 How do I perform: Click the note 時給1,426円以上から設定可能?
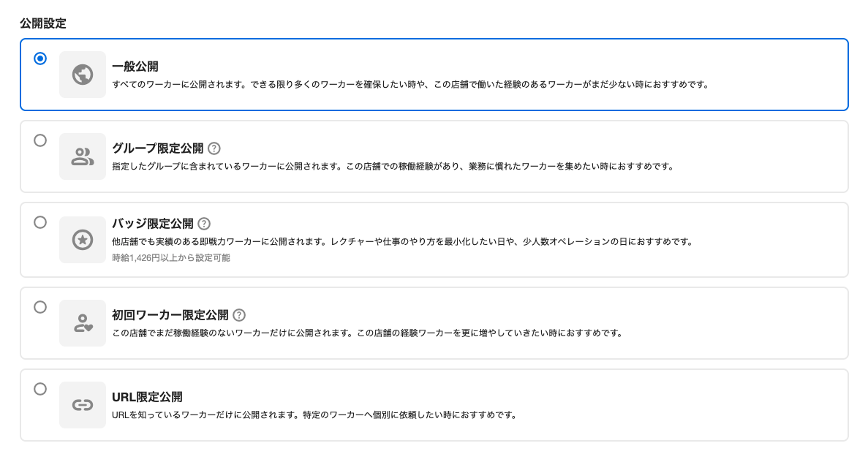point(171,257)
